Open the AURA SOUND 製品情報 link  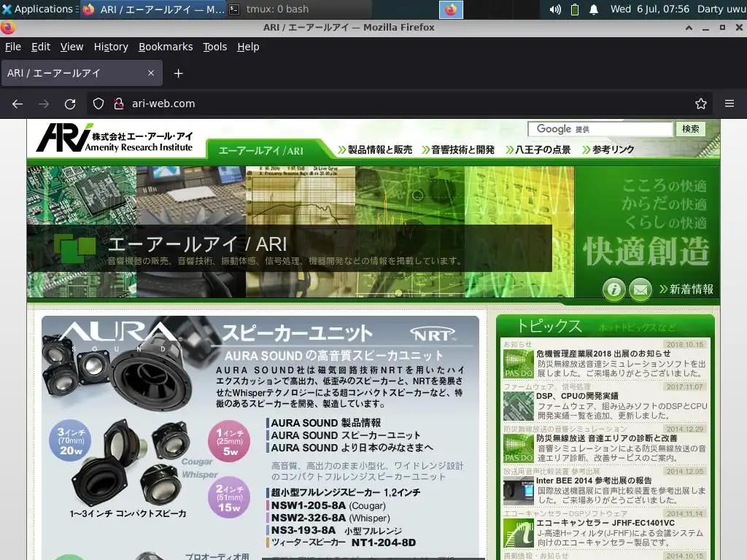(326, 423)
